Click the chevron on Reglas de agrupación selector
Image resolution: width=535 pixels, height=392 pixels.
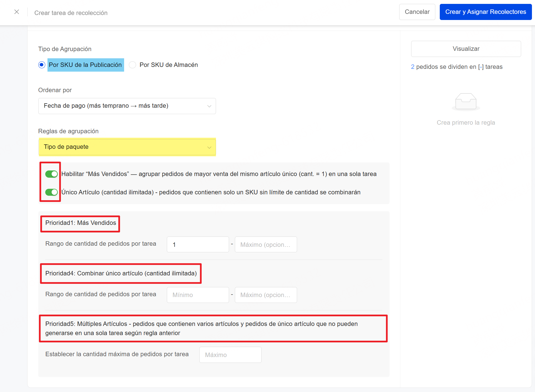[209, 147]
